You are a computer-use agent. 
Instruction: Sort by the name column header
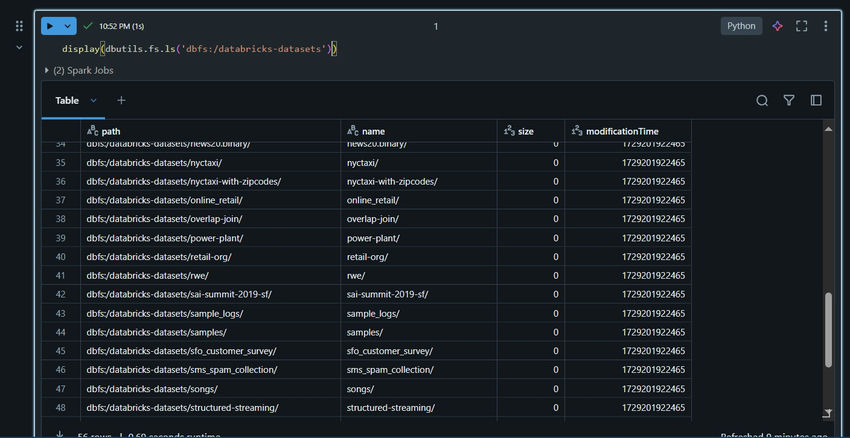tap(418, 131)
